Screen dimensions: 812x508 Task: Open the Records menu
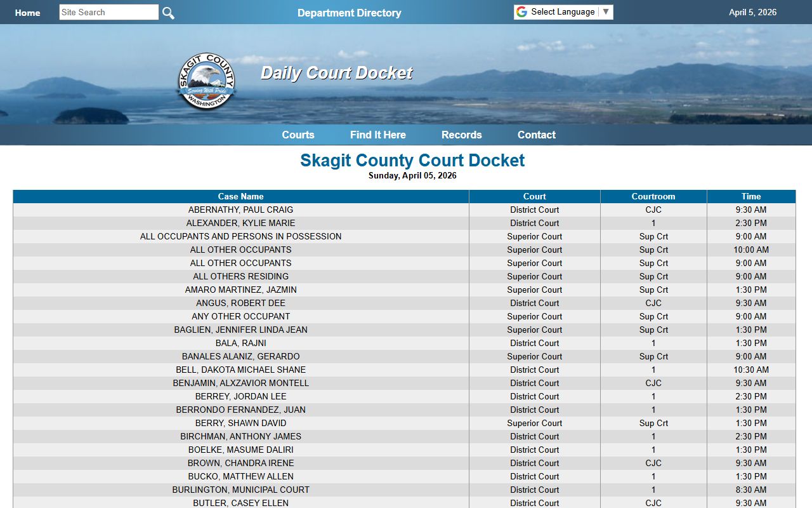(462, 135)
